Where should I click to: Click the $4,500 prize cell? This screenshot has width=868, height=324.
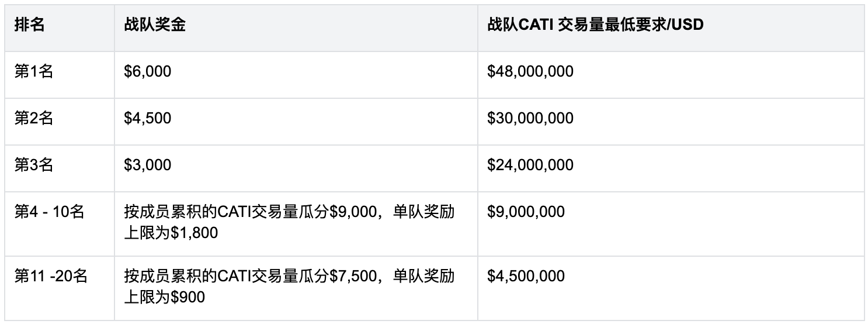(x=148, y=118)
